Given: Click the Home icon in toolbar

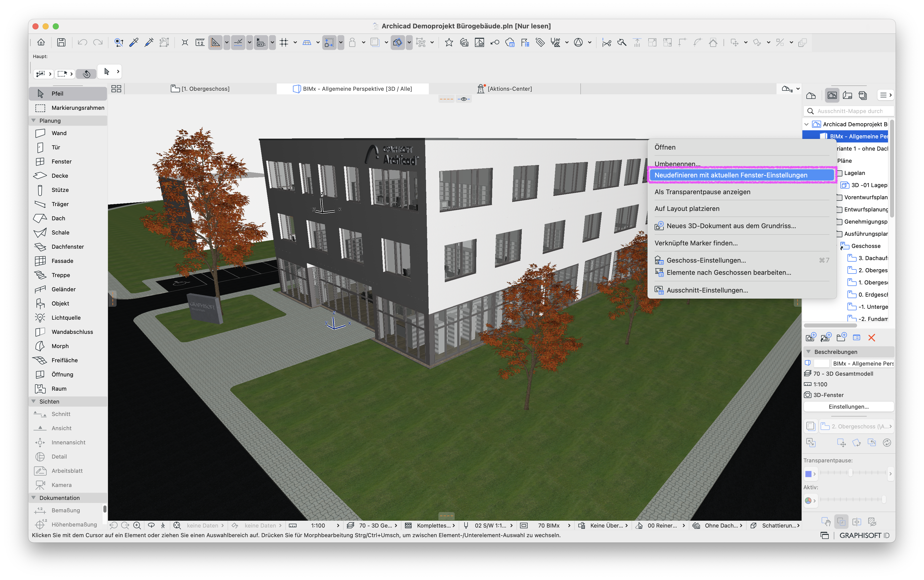Looking at the screenshot, I should tap(41, 42).
